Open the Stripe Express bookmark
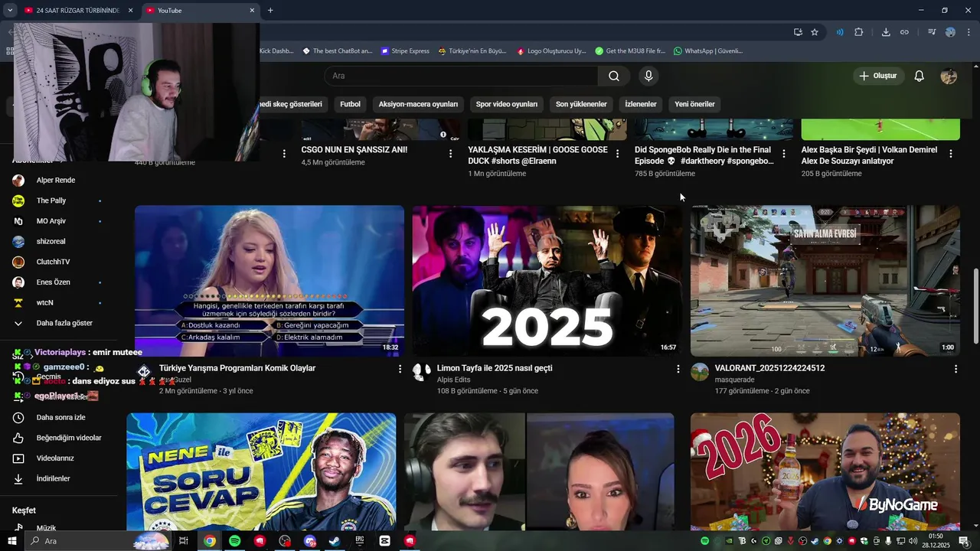Image resolution: width=980 pixels, height=551 pixels. click(406, 51)
